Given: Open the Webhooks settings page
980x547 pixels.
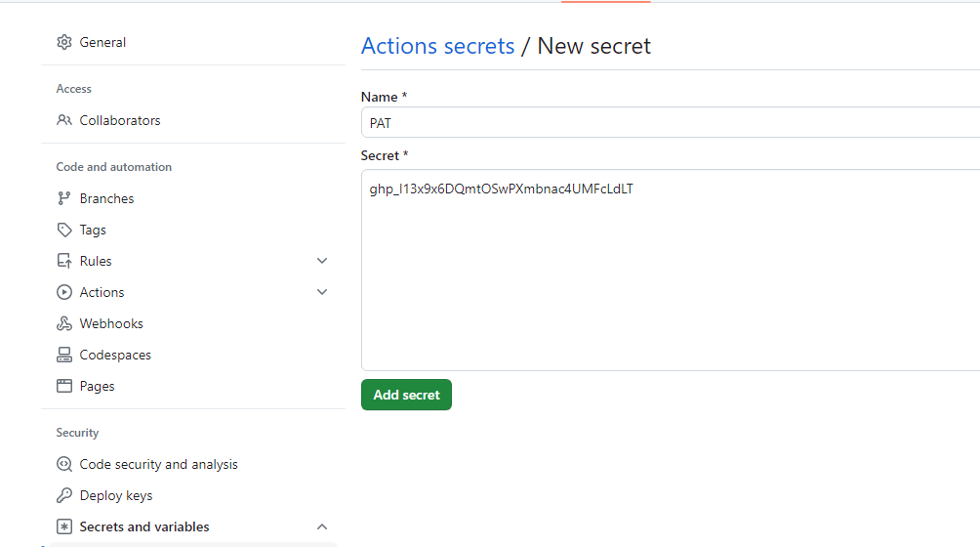Looking at the screenshot, I should coord(111,323).
